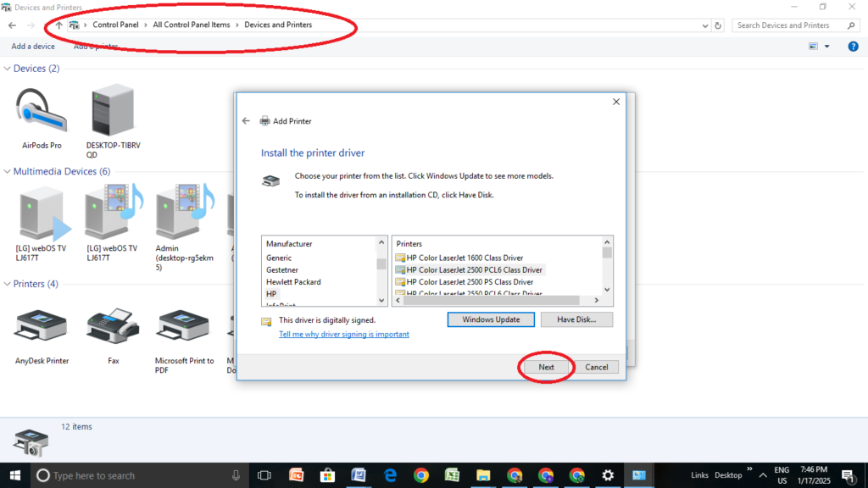The width and height of the screenshot is (868, 488).
Task: Refresh the Devices and Printers address bar
Action: coord(718,25)
